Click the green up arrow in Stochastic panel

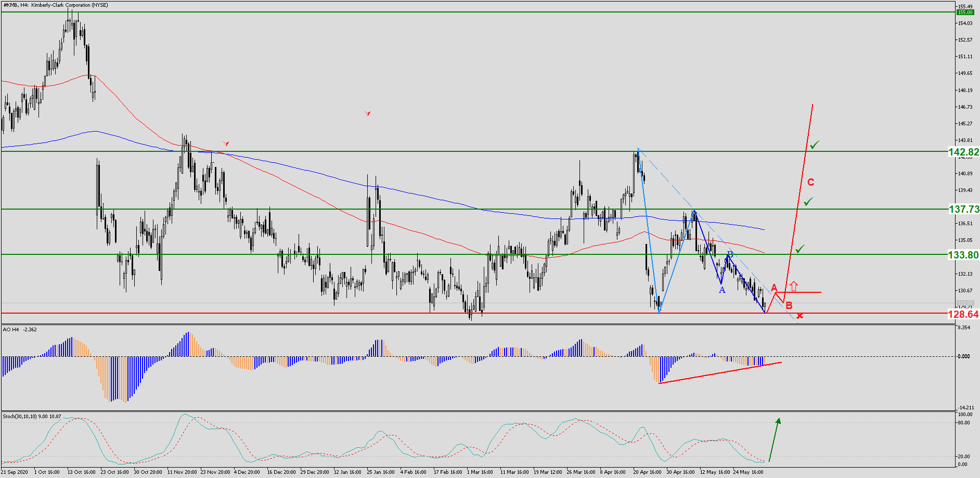pos(774,440)
